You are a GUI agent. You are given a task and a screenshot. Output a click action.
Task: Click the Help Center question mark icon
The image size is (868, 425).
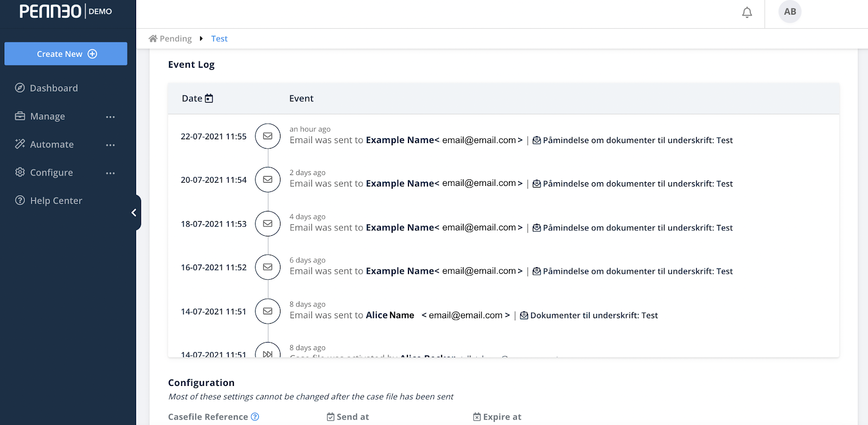[20, 200]
